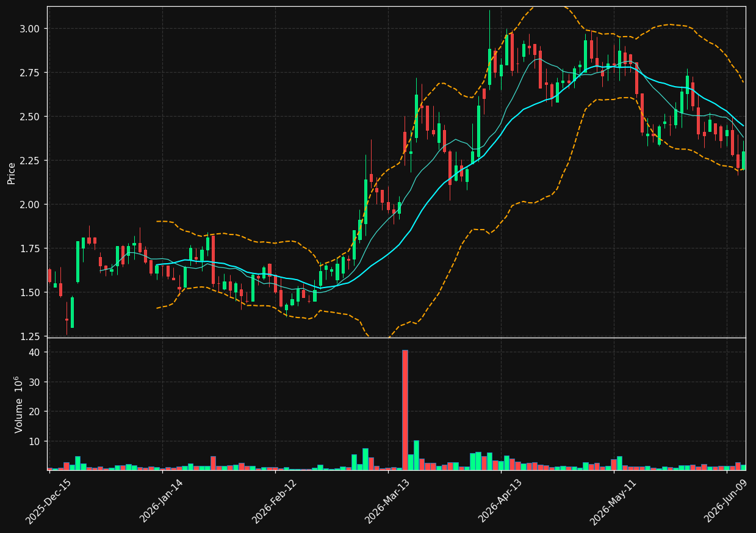Viewport: 756px width, 533px height.
Task: Click the 2.75 price axis label
Action: pos(31,73)
